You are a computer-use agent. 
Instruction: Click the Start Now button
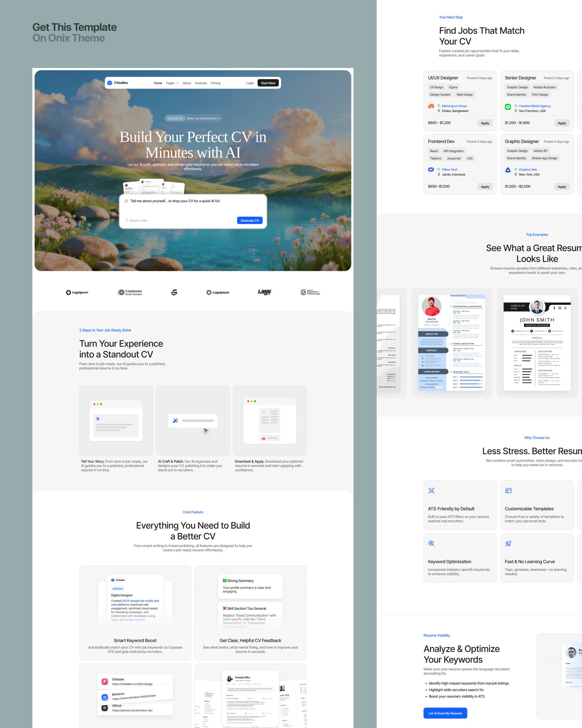click(268, 83)
